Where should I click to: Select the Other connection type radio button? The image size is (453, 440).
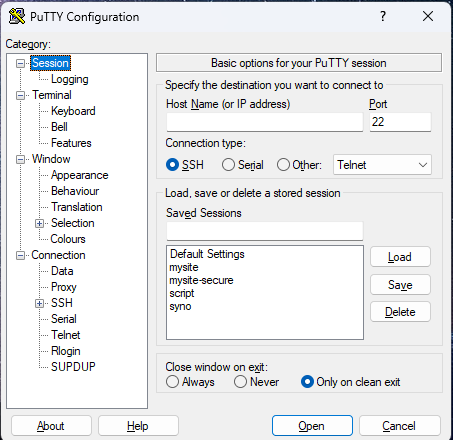[x=283, y=165]
